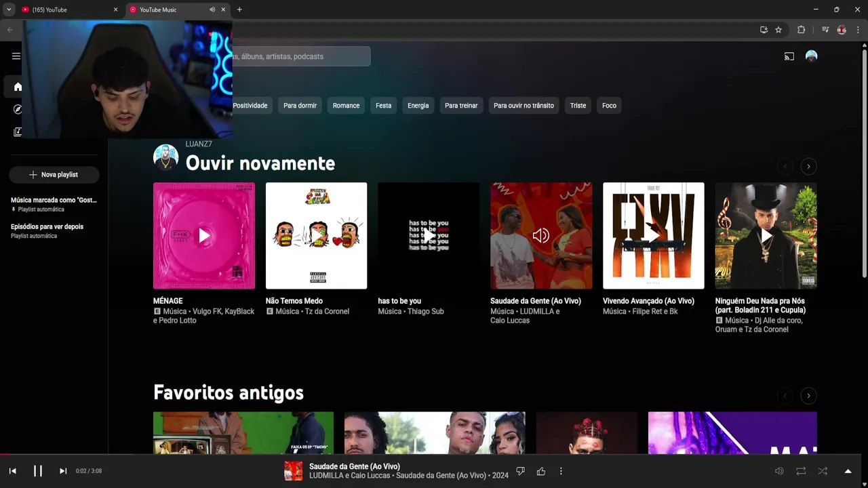The height and width of the screenshot is (488, 868).
Task: Go to Home in the sidebar
Action: (18, 87)
